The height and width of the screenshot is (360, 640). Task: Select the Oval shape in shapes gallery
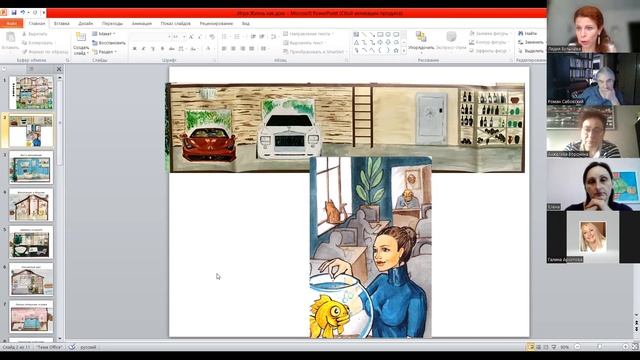[x=388, y=34]
